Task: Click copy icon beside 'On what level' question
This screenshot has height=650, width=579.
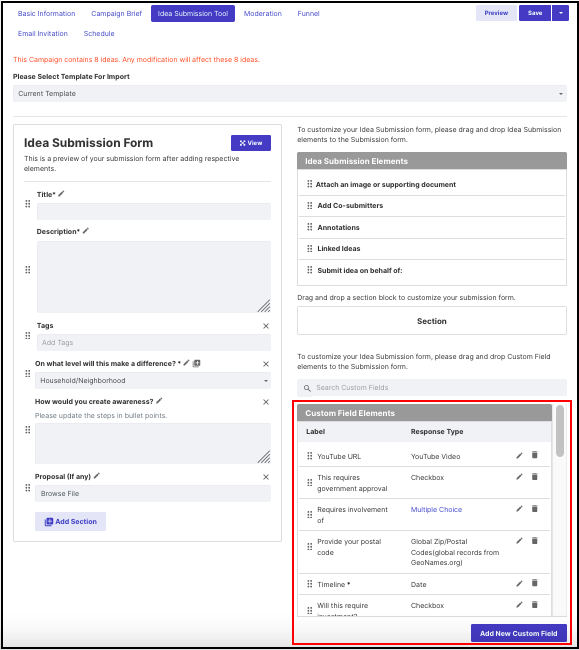Action: point(197,363)
